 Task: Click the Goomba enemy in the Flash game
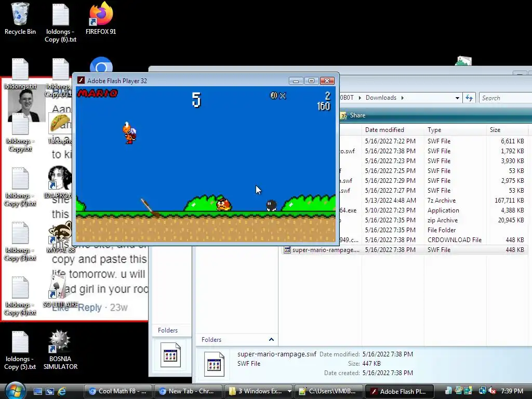223,204
